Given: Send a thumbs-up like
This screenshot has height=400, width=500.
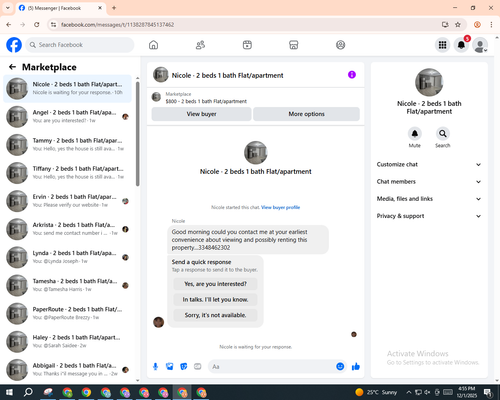Looking at the screenshot, I should pos(356,367).
